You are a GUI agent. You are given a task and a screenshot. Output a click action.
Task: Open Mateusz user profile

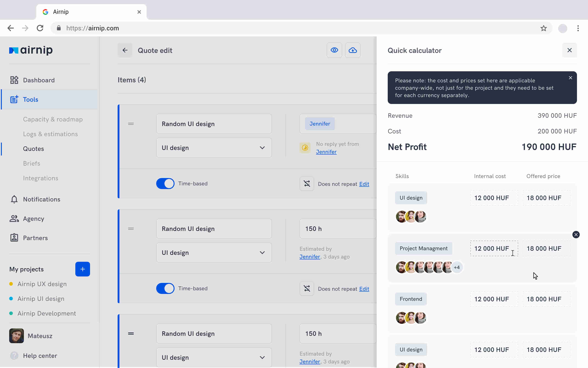click(31, 336)
